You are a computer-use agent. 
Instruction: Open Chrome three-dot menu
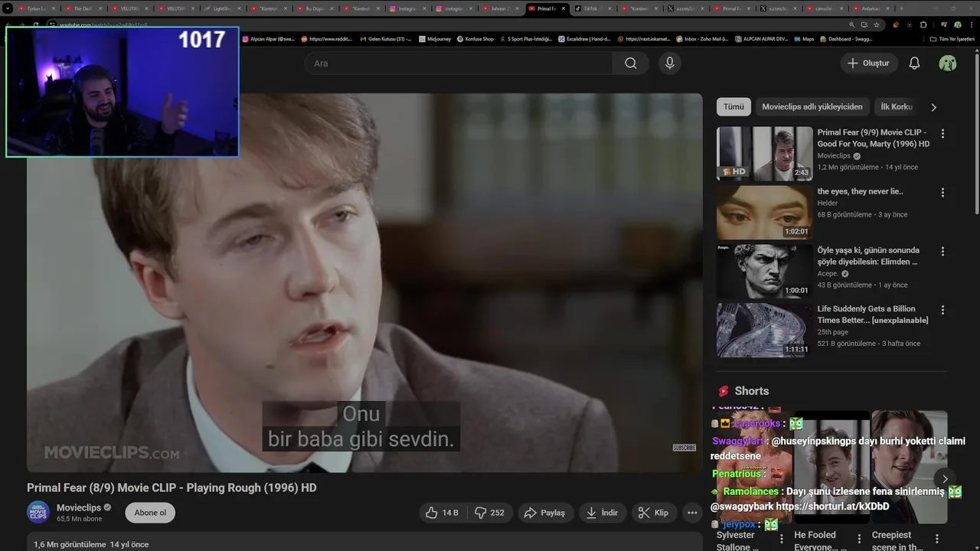coord(971,24)
